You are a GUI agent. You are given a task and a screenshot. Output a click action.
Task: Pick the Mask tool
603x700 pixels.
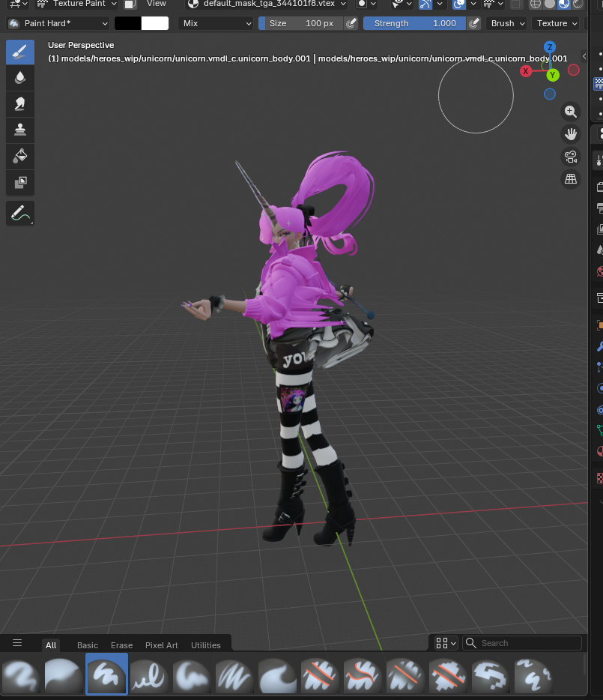pos(20,182)
